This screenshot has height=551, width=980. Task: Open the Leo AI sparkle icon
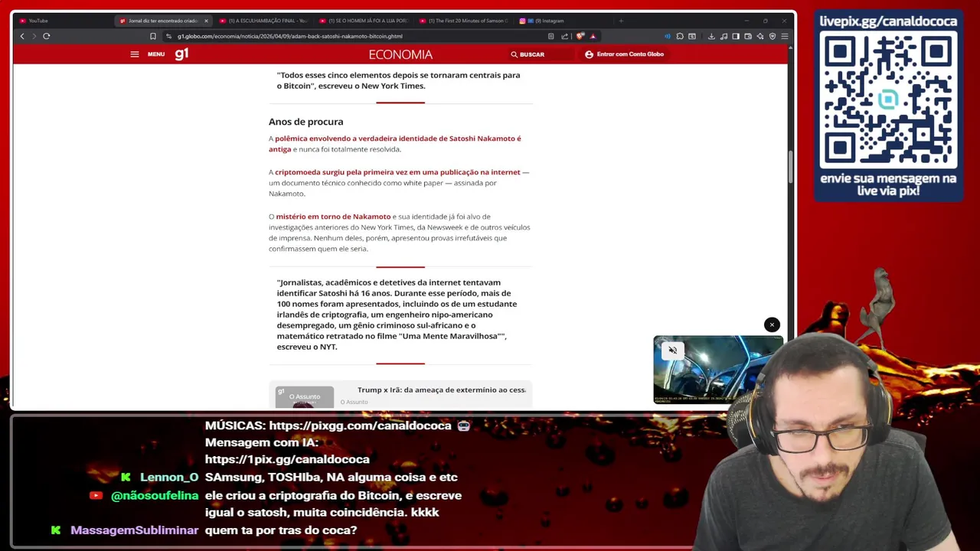click(760, 36)
